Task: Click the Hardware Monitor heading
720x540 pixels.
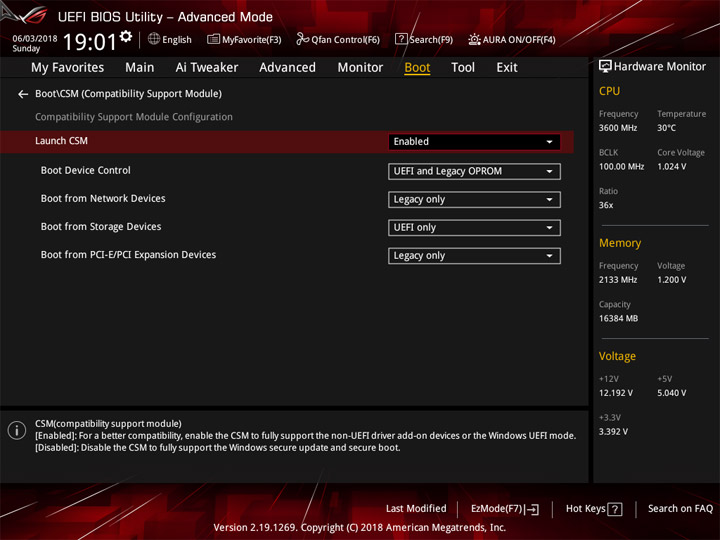Action: click(x=660, y=67)
